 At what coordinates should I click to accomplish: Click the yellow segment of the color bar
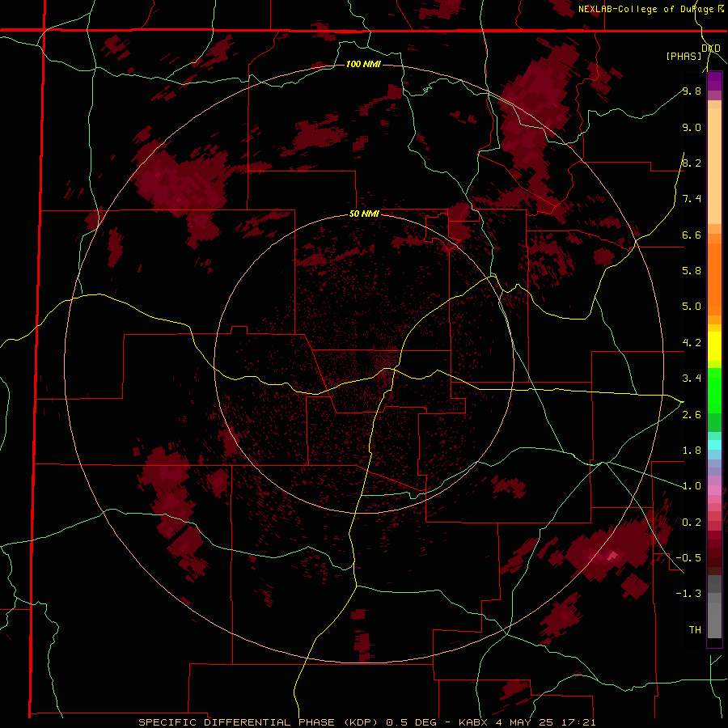pyautogui.click(x=714, y=346)
